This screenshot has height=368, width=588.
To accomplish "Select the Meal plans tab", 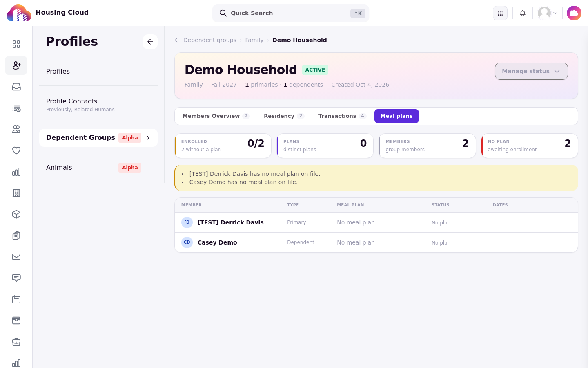I will [396, 116].
